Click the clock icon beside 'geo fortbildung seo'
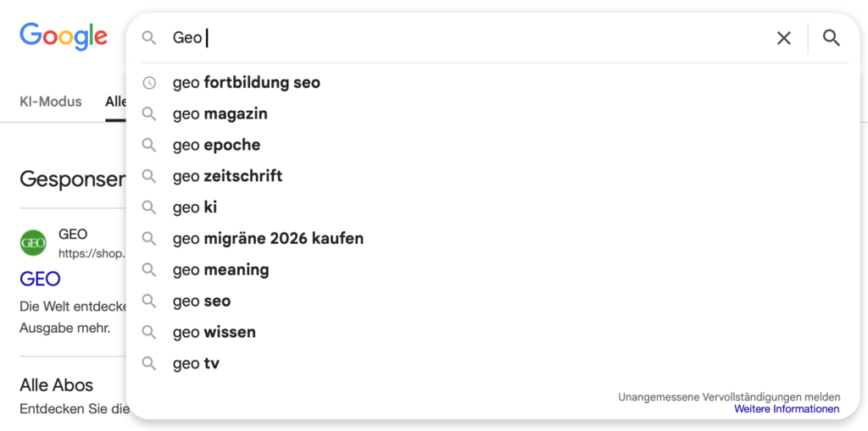Screen dimensions: 868x431 [x=149, y=83]
